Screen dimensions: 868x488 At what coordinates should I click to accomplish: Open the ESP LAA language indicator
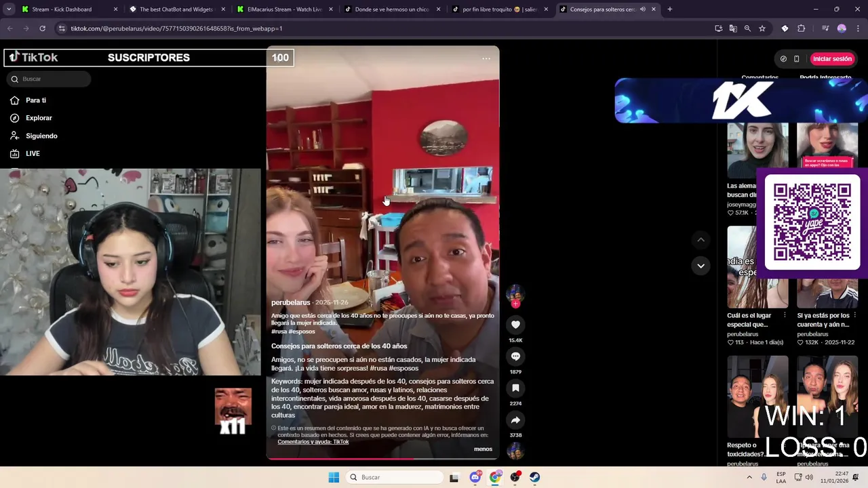pyautogui.click(x=781, y=477)
